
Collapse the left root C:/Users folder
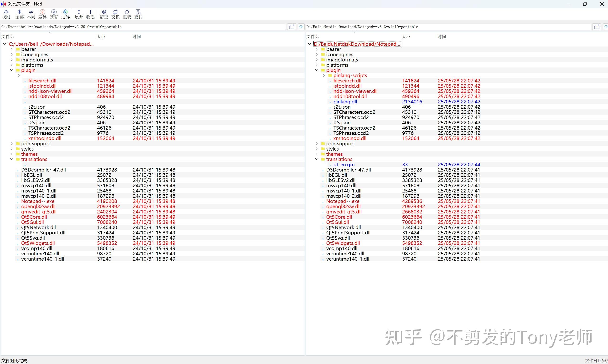pos(5,44)
